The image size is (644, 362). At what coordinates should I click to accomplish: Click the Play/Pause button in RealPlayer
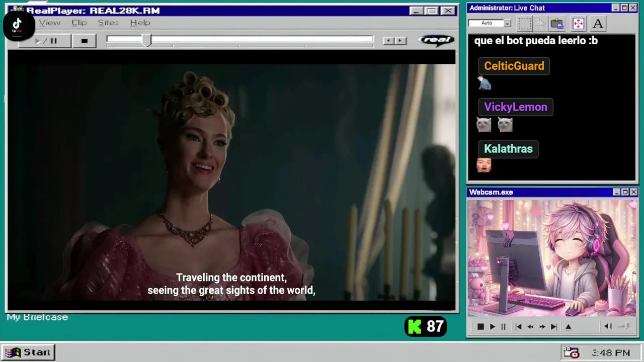(x=45, y=41)
